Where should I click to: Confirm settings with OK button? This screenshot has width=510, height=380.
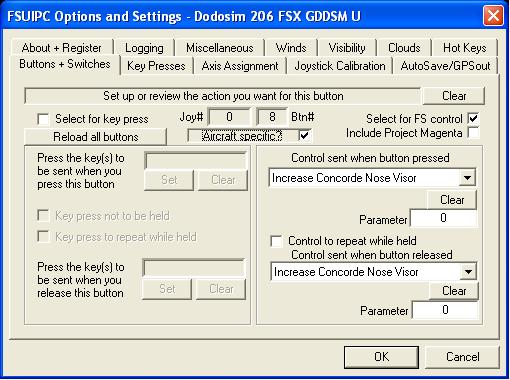click(x=381, y=357)
